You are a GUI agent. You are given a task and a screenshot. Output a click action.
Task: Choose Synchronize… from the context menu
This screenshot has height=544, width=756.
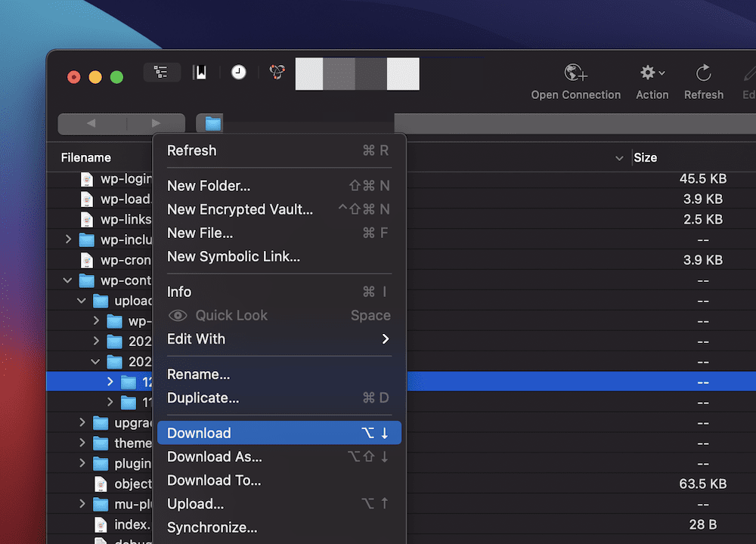(279, 527)
